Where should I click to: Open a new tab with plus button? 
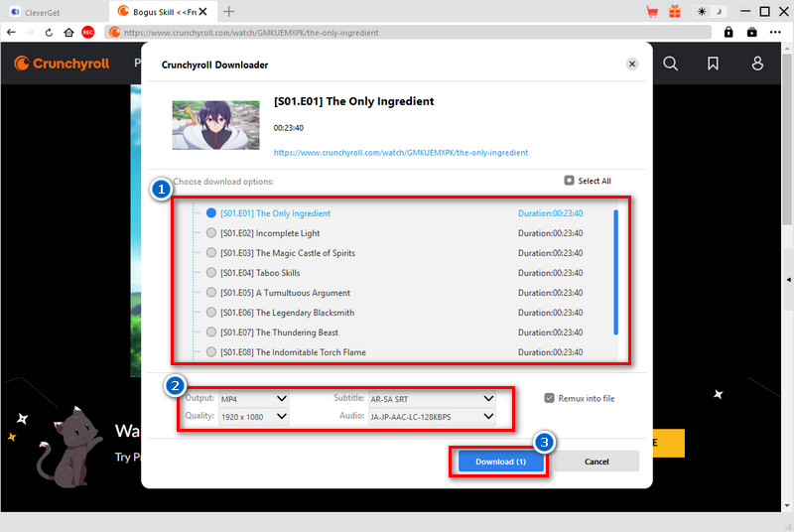(229, 12)
